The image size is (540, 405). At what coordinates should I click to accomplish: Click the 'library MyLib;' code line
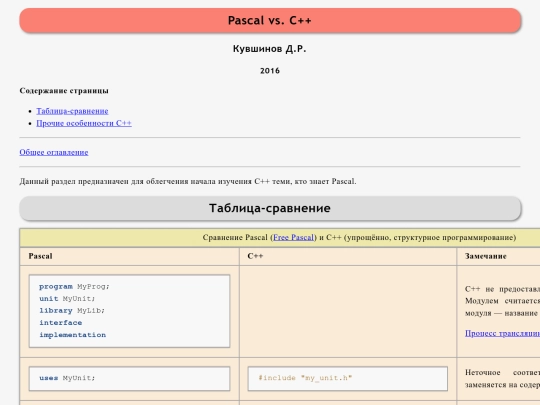pos(72,311)
